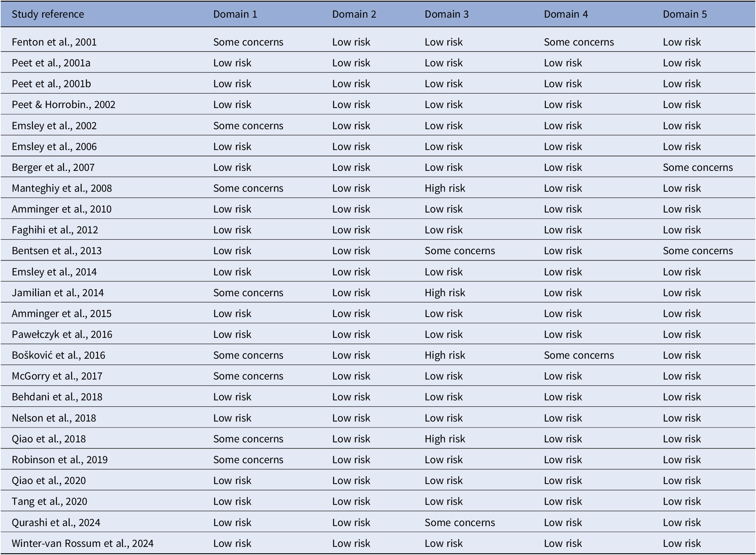
Task: Click Bošković et al., 2016 Domain 4 Some concerns
Action: (x=579, y=355)
